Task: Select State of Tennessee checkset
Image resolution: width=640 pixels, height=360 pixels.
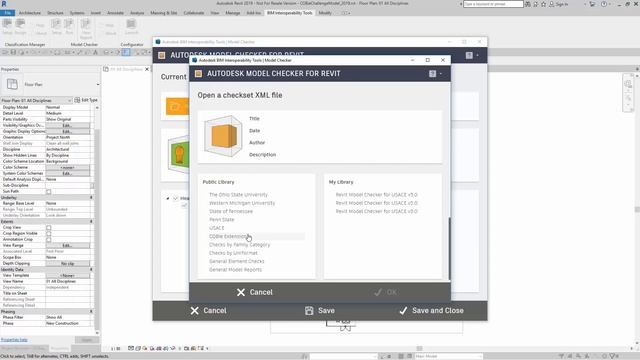Action: tap(231, 211)
